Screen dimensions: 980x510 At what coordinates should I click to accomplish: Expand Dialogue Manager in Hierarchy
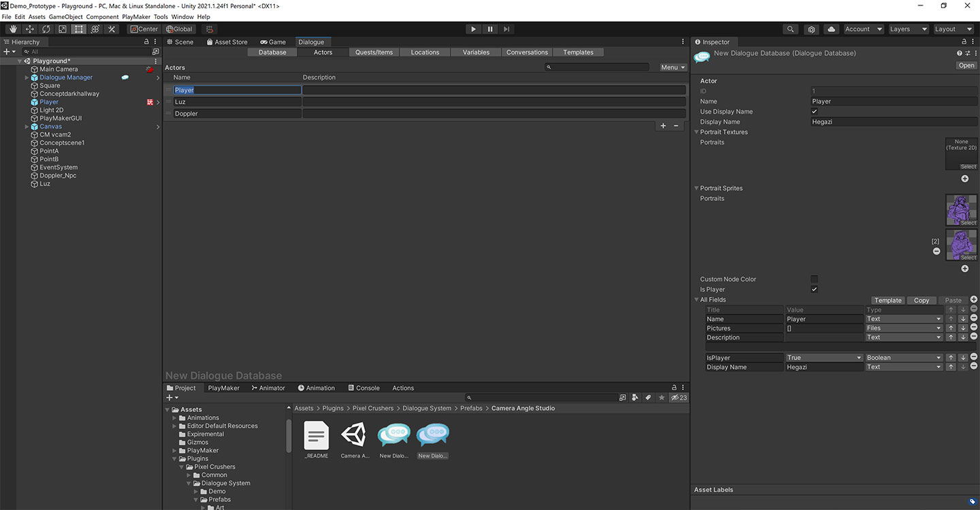[27, 78]
